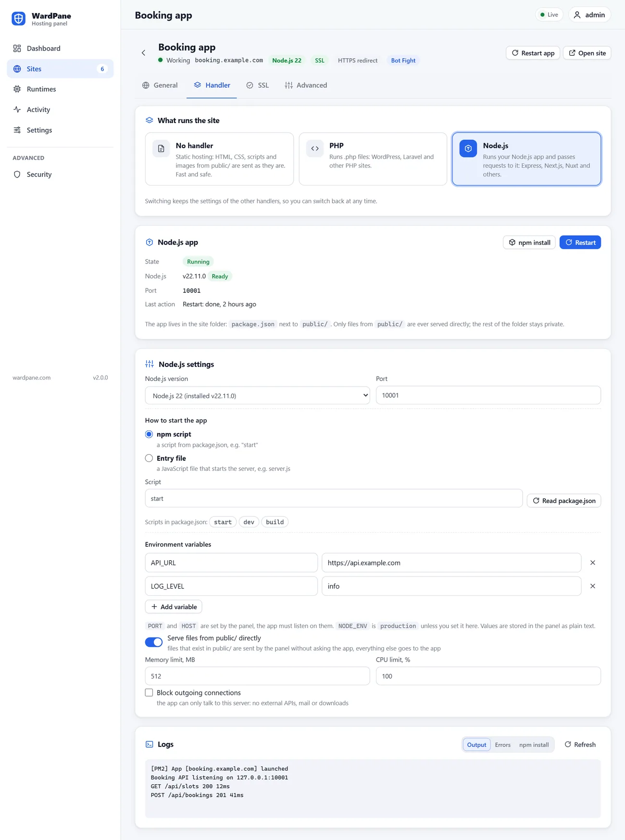Remove the API_URL variable row
This screenshot has width=625, height=840.
click(x=593, y=563)
